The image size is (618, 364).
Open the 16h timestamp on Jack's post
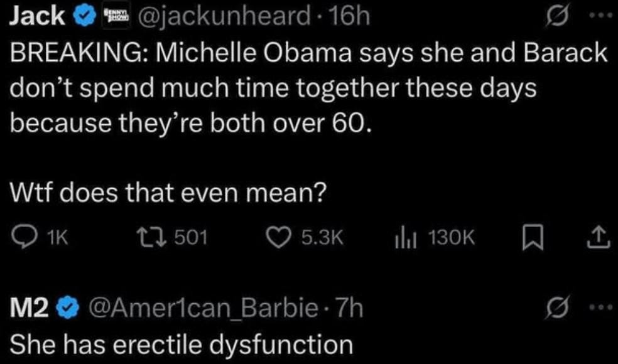click(x=355, y=17)
